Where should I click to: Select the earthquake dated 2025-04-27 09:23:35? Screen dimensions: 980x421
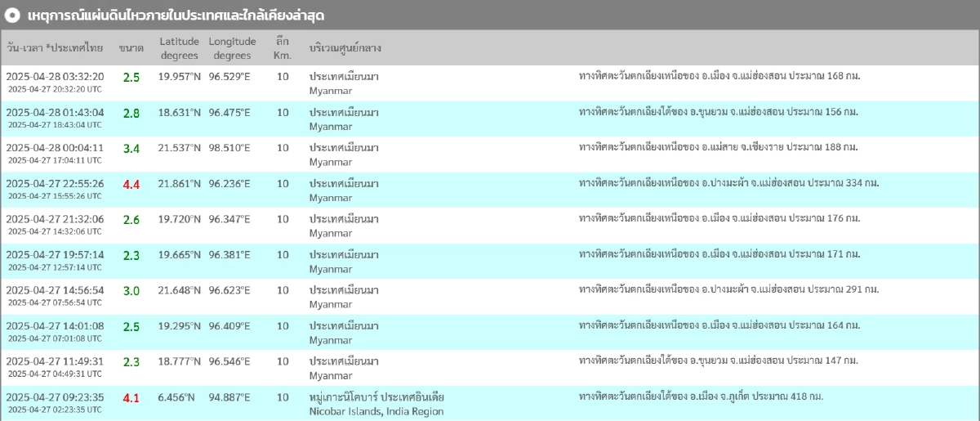[x=490, y=403]
